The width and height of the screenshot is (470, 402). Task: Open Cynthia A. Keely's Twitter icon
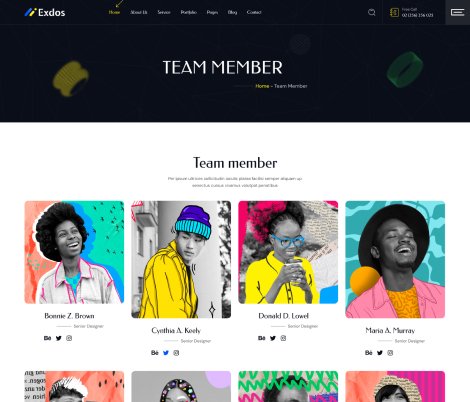pyautogui.click(x=166, y=353)
